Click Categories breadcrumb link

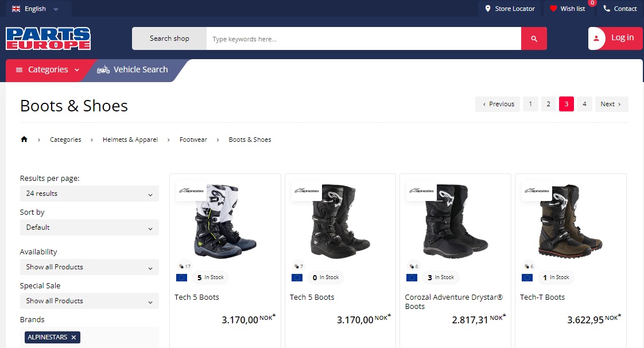(x=65, y=140)
